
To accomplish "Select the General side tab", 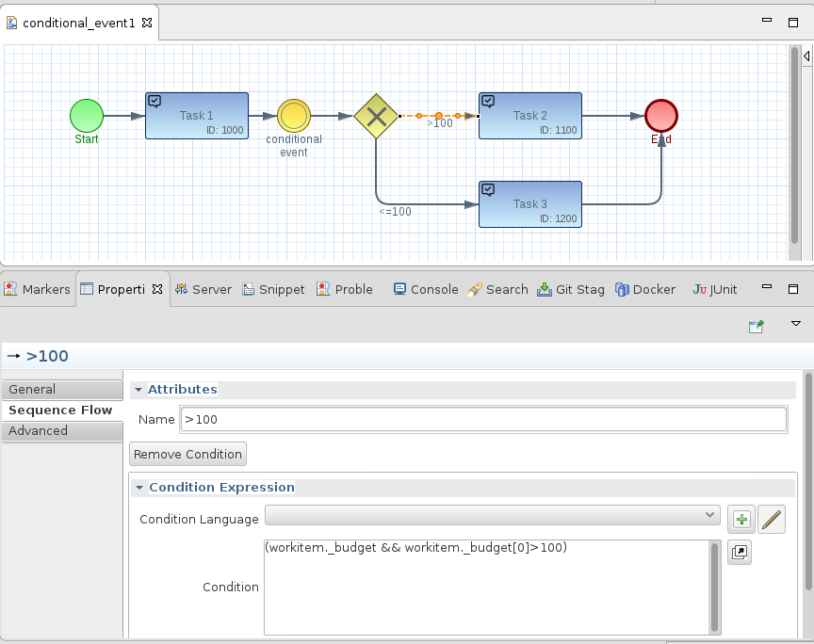I will click(x=62, y=390).
